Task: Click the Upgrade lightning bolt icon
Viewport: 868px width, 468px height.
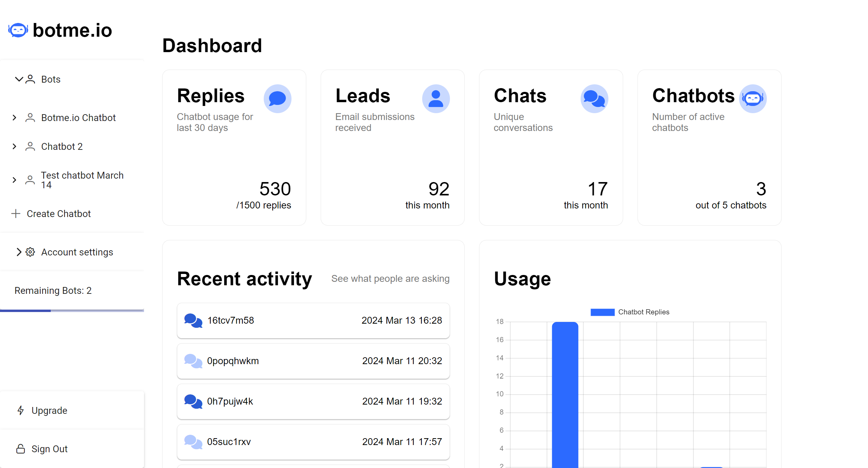Action: pos(21,410)
